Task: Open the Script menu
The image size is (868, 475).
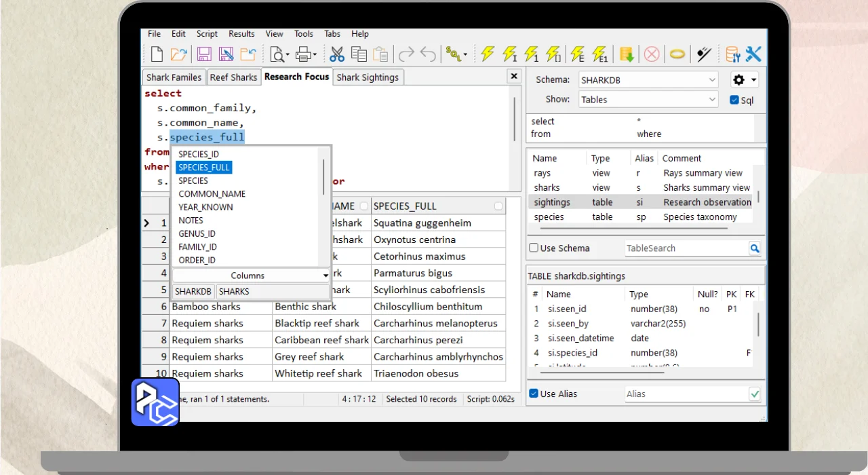Action: (207, 34)
